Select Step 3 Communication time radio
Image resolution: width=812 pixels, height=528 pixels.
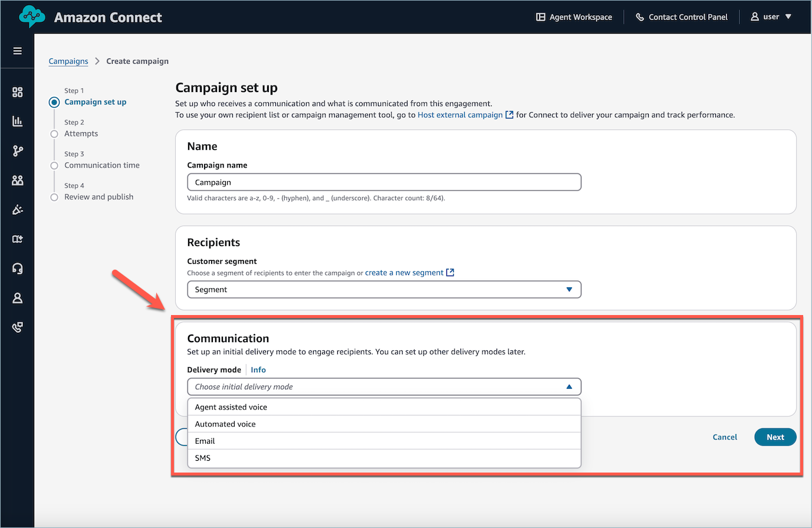[x=54, y=165]
